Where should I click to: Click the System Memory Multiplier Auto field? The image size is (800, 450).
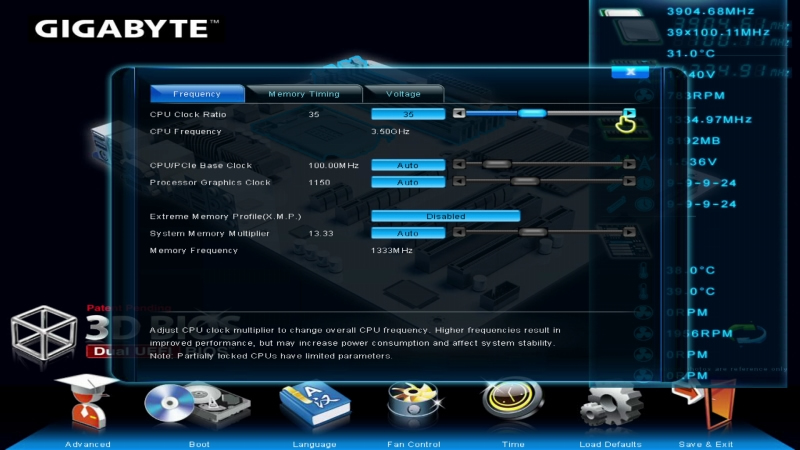pyautogui.click(x=408, y=233)
